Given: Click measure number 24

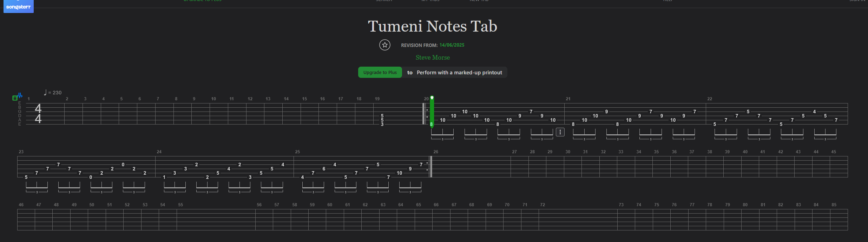Looking at the screenshot, I should (x=159, y=152).
